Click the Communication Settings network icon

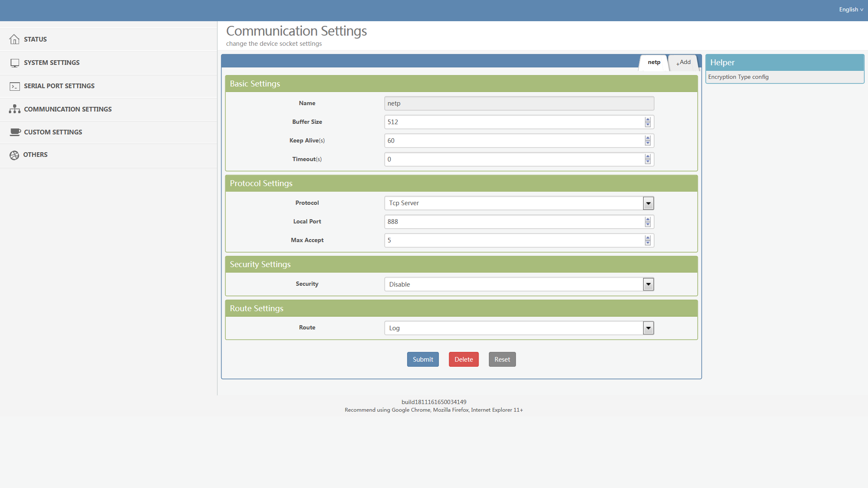[15, 109]
